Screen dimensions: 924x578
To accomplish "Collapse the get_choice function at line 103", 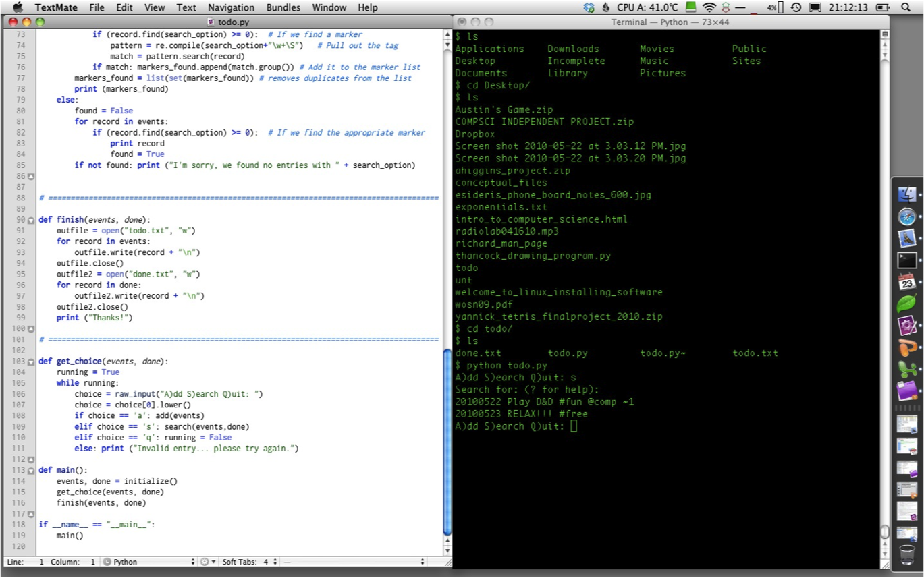I will point(31,362).
